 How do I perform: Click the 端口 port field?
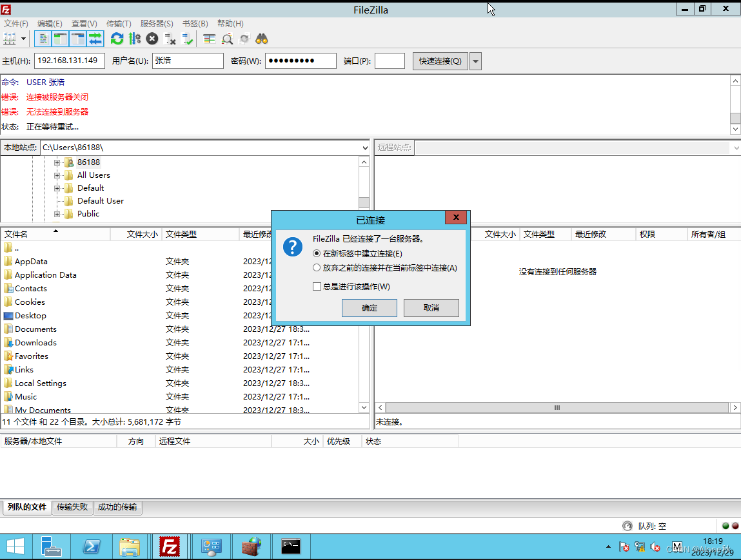point(390,61)
